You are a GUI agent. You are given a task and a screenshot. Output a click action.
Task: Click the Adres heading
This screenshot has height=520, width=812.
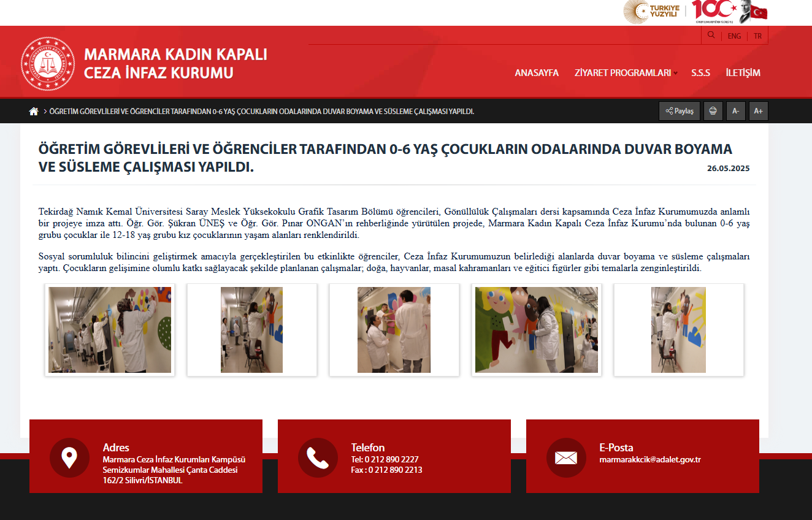[116, 448]
